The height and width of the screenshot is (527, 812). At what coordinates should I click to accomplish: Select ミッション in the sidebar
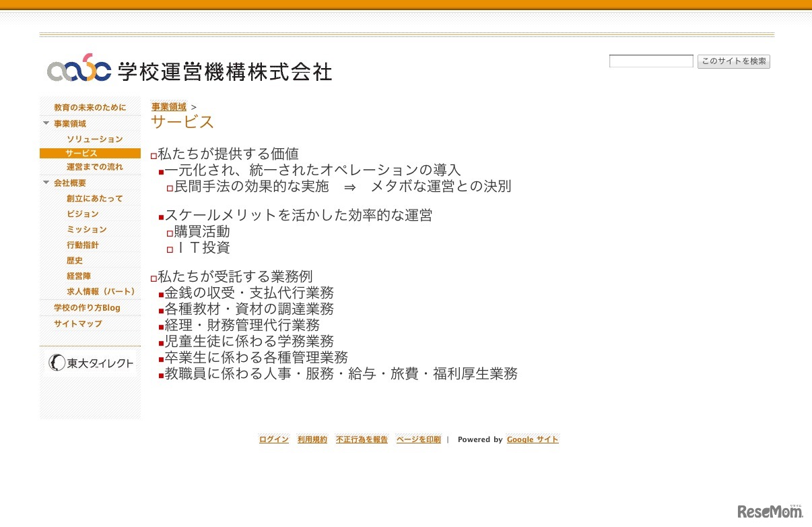coord(86,229)
